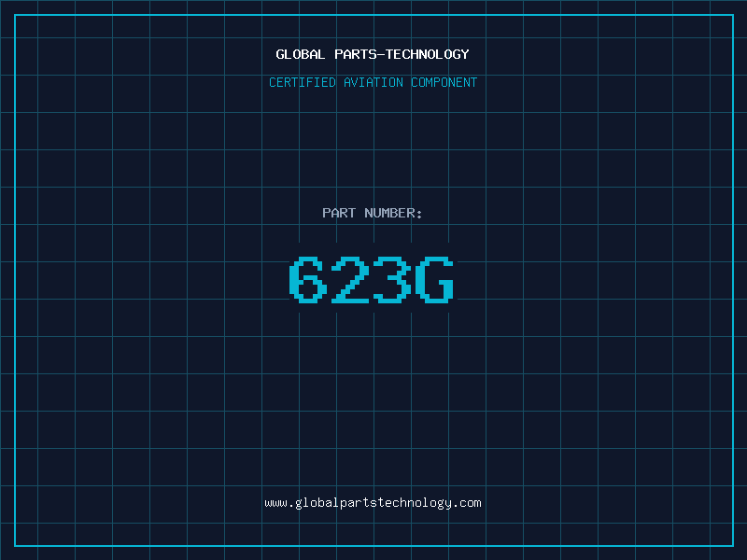Select the CERTIFIED AVIATION COMPONENT subtitle
747x560 pixels.
pos(373,82)
